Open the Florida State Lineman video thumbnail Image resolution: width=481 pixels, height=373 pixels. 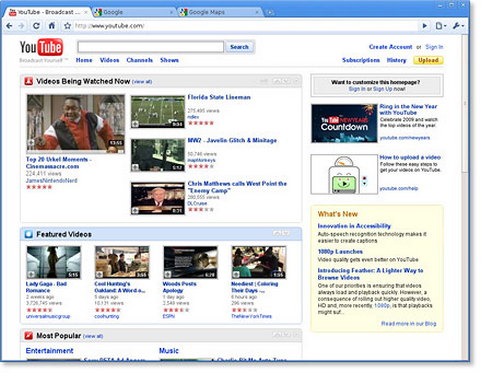(x=158, y=112)
